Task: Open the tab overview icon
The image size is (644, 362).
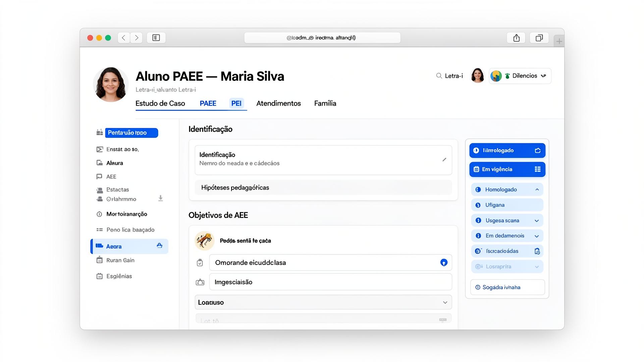Action: click(x=539, y=38)
